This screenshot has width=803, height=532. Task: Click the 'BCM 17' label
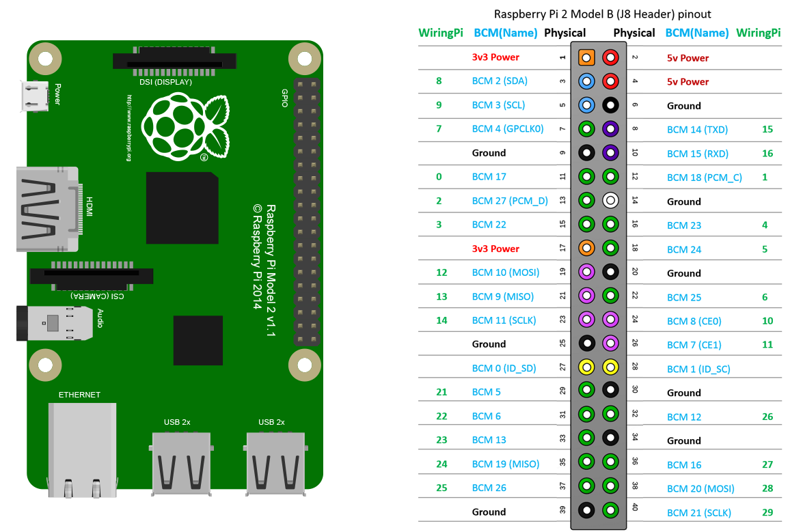[489, 176]
